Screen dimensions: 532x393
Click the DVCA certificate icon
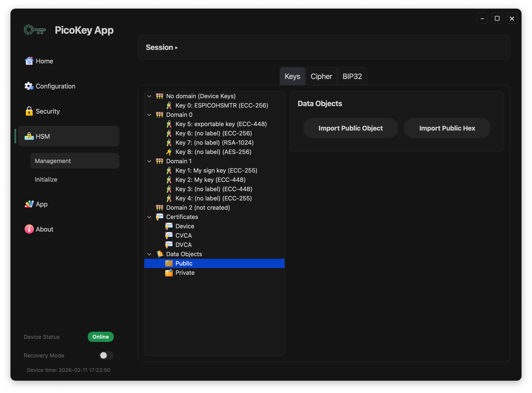(169, 245)
